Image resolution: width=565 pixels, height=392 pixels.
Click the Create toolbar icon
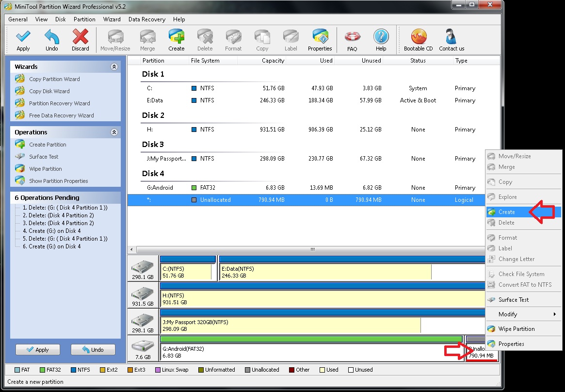point(176,37)
